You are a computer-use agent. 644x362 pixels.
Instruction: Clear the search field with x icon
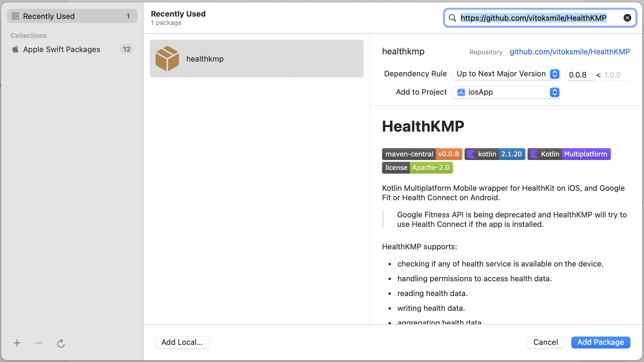[627, 18]
